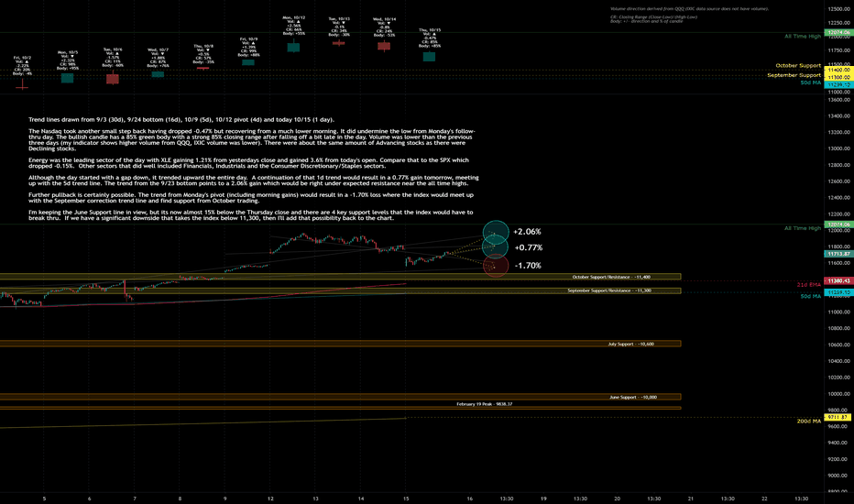854x504 pixels.
Task: Click the Tue 10/6 candle info label
Action: click(x=113, y=57)
